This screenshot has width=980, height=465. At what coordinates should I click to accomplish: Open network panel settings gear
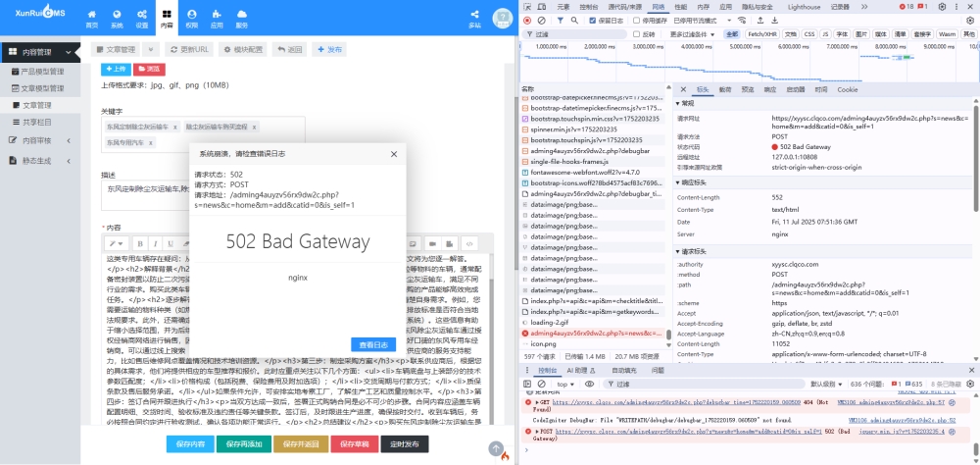[x=970, y=20]
